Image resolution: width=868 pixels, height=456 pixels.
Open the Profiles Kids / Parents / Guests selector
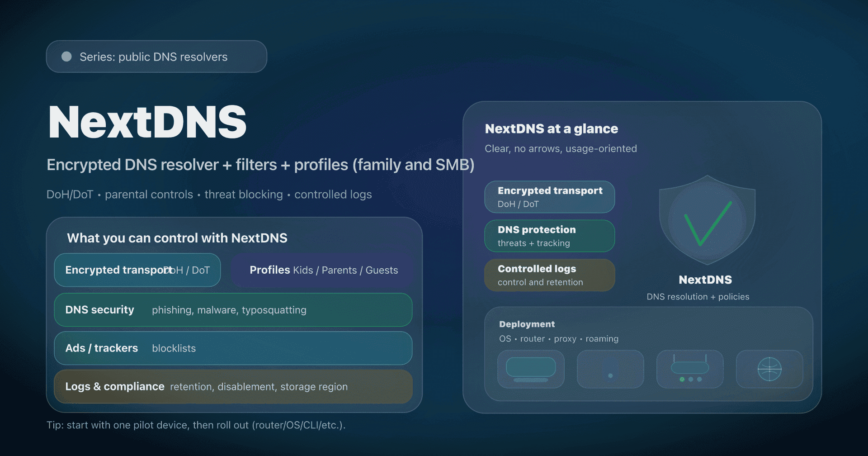pyautogui.click(x=323, y=270)
